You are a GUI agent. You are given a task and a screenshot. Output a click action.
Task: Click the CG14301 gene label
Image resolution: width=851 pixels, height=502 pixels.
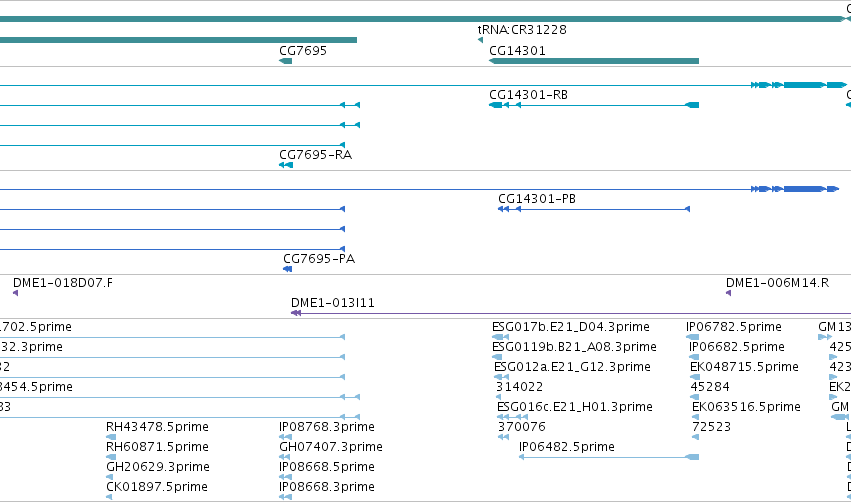coord(517,50)
